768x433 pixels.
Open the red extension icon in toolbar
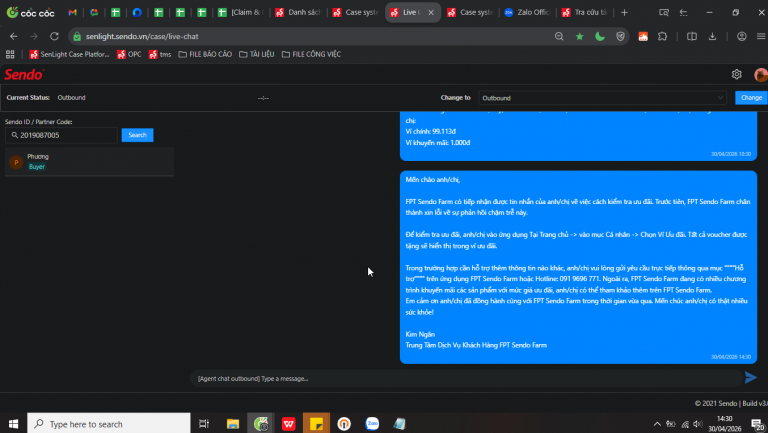[643, 36]
